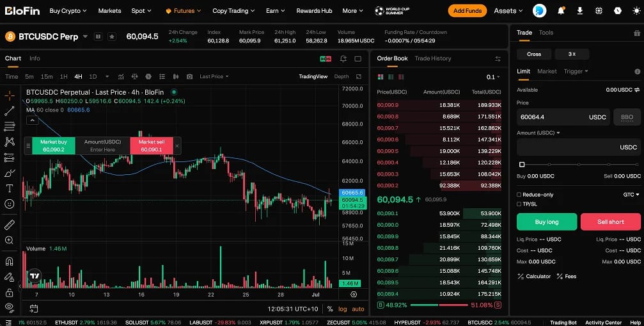Click the Add Funds button
This screenshot has width=644, height=326.
tap(467, 11)
